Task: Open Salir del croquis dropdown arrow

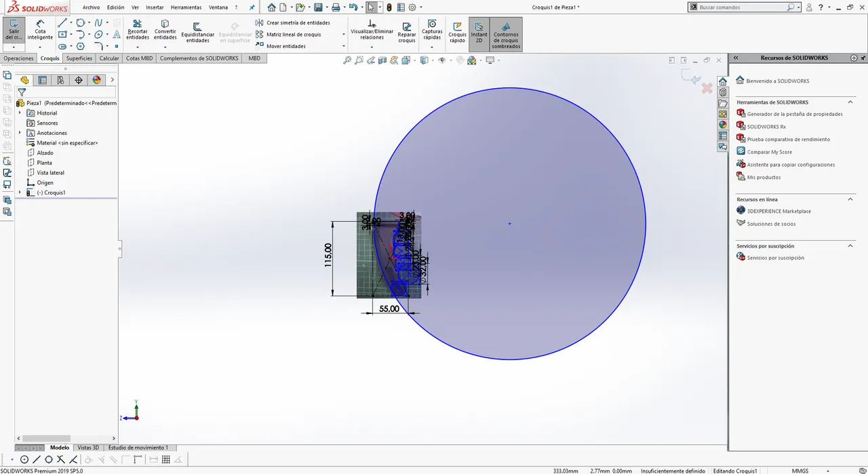Action: coord(14,47)
